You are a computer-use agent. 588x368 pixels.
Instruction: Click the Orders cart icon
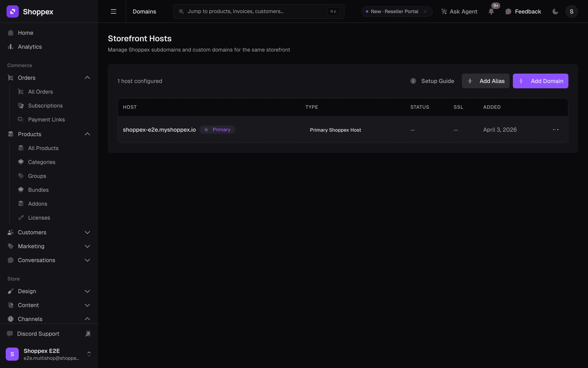[x=10, y=78]
